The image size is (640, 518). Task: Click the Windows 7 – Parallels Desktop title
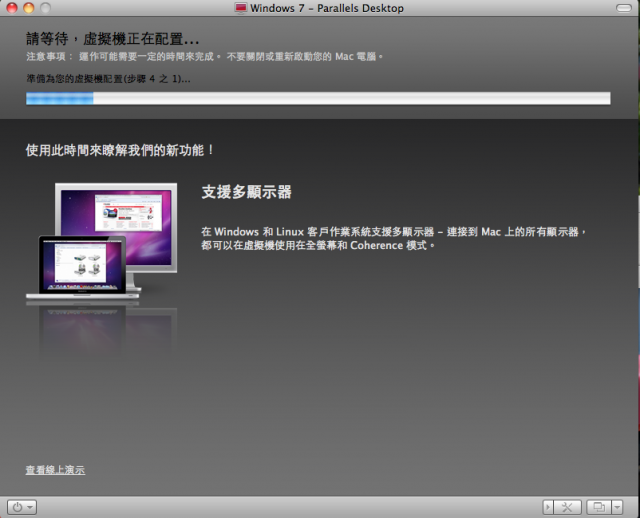327,8
